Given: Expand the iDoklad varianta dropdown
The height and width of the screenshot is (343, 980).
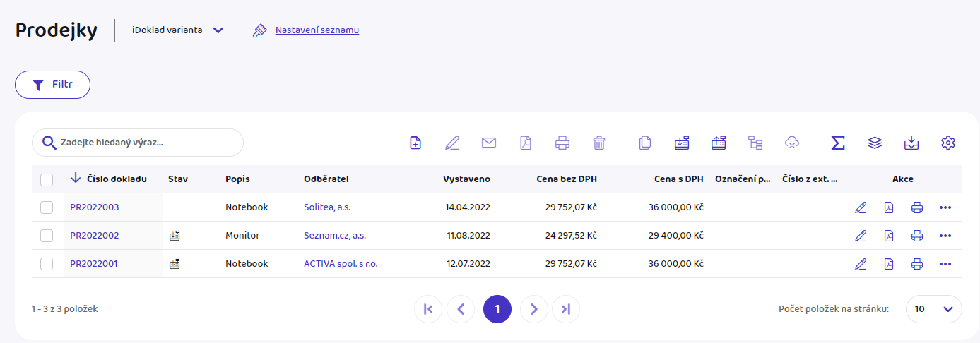Looking at the screenshot, I should pos(178,30).
